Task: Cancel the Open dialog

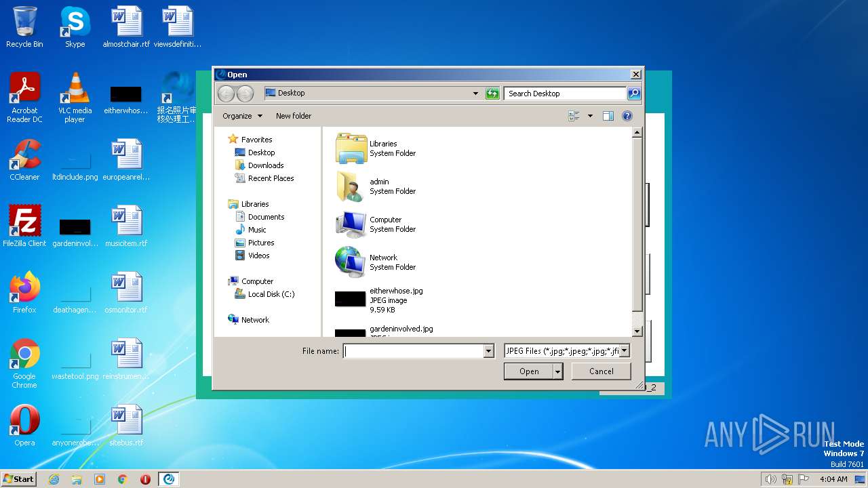Action: coord(601,371)
